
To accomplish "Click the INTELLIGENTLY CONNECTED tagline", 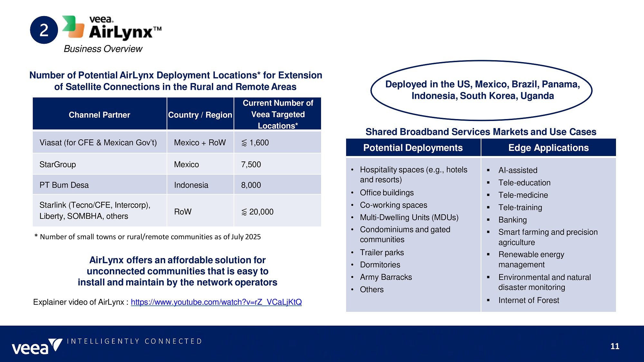I will pos(135,341).
